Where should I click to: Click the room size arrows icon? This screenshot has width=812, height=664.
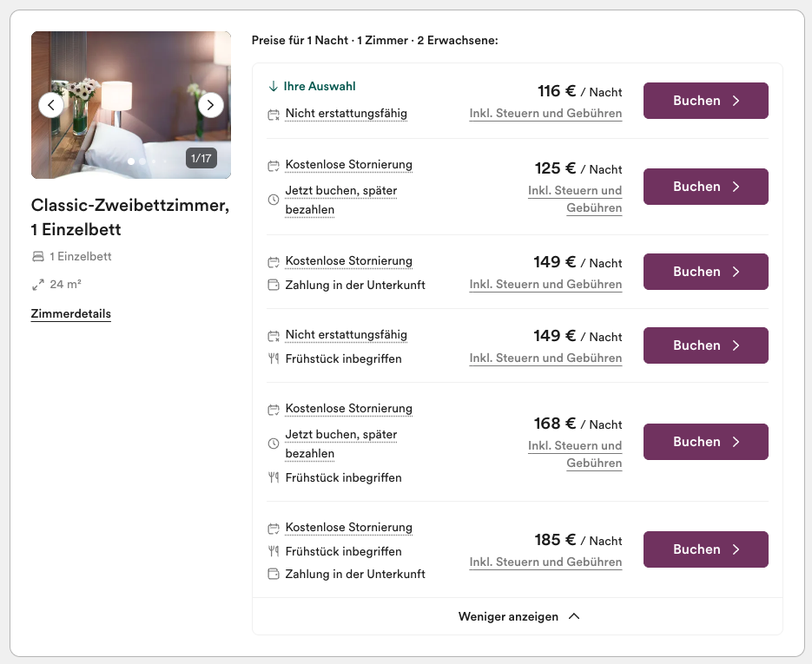[38, 285]
